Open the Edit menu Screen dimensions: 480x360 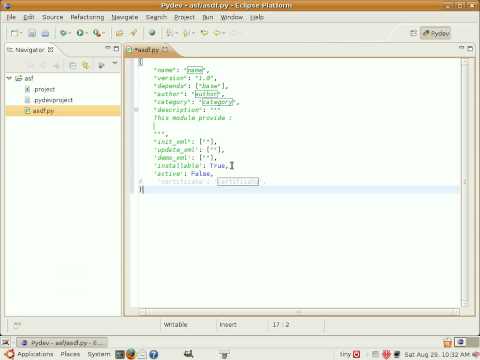click(29, 17)
